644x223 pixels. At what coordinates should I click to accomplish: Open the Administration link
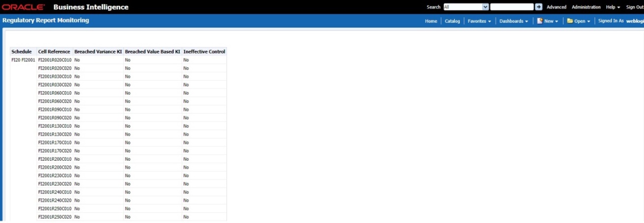coord(586,7)
